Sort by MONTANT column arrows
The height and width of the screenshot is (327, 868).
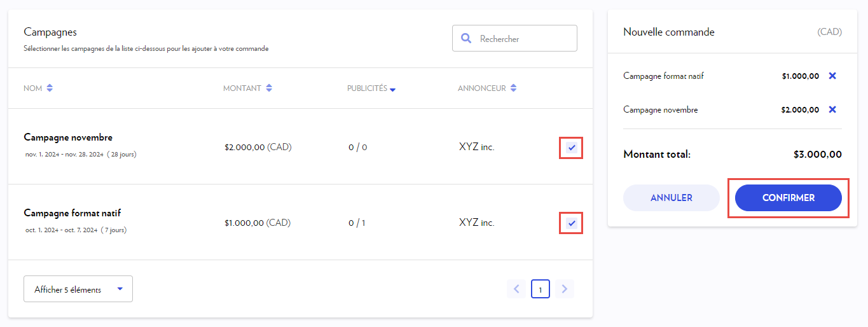coord(269,88)
